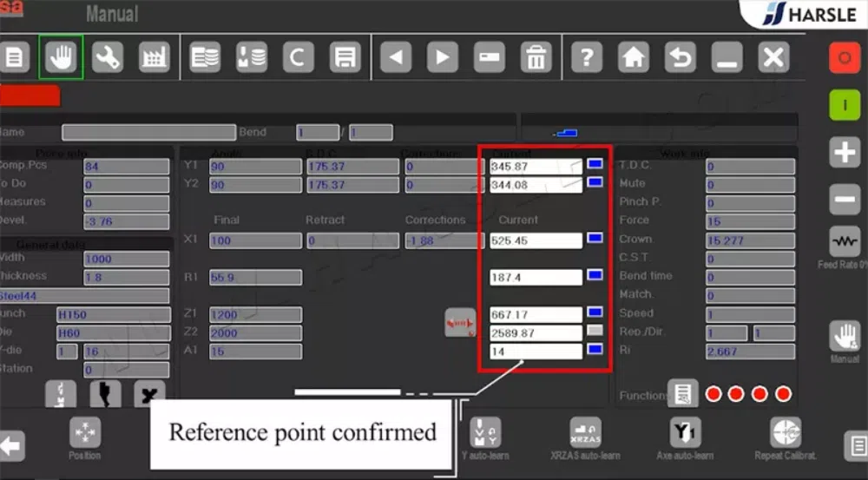Go to the home screen icon
This screenshot has height=480, width=868.
[x=634, y=57]
